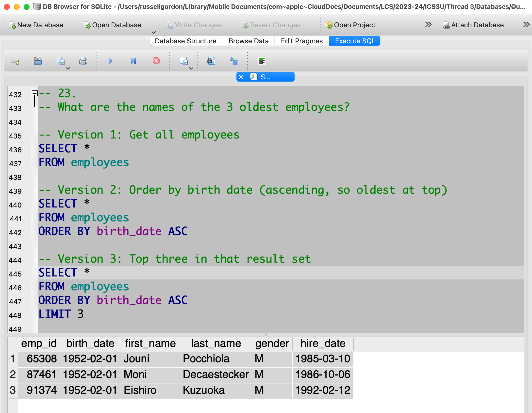Toggle the comment block icon
The width and height of the screenshot is (532, 413).
click(x=261, y=61)
